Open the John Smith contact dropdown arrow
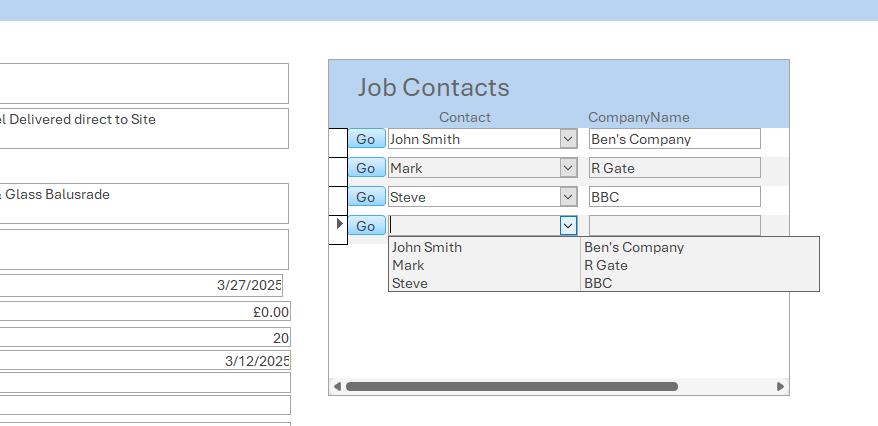Viewport: 878px width, 426px height. click(x=568, y=139)
